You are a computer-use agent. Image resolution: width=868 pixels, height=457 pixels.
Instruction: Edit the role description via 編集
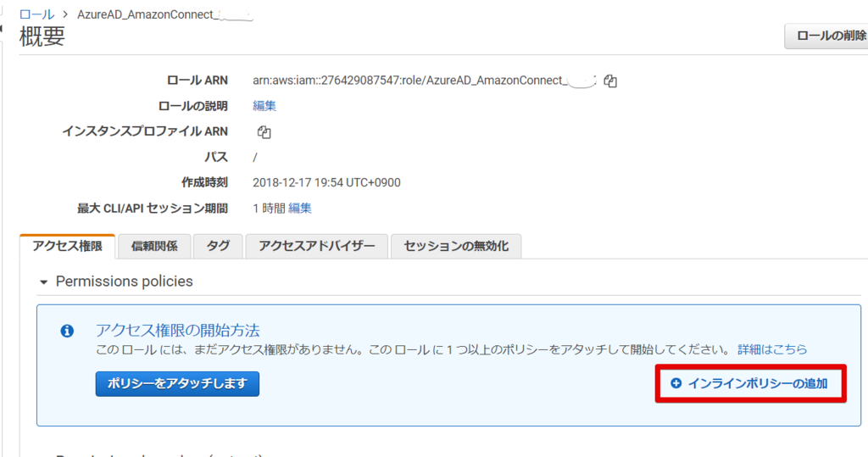click(x=264, y=106)
